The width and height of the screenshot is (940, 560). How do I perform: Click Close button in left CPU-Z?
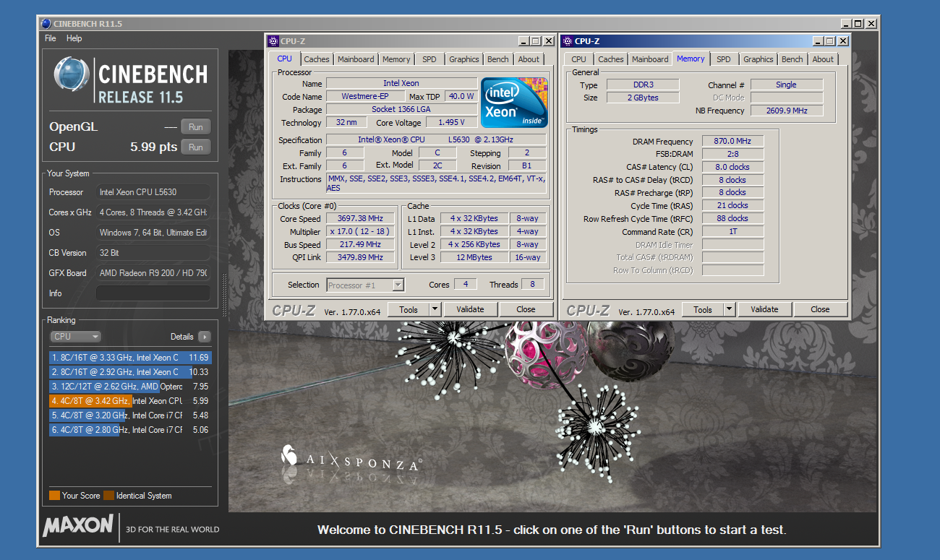click(x=526, y=309)
